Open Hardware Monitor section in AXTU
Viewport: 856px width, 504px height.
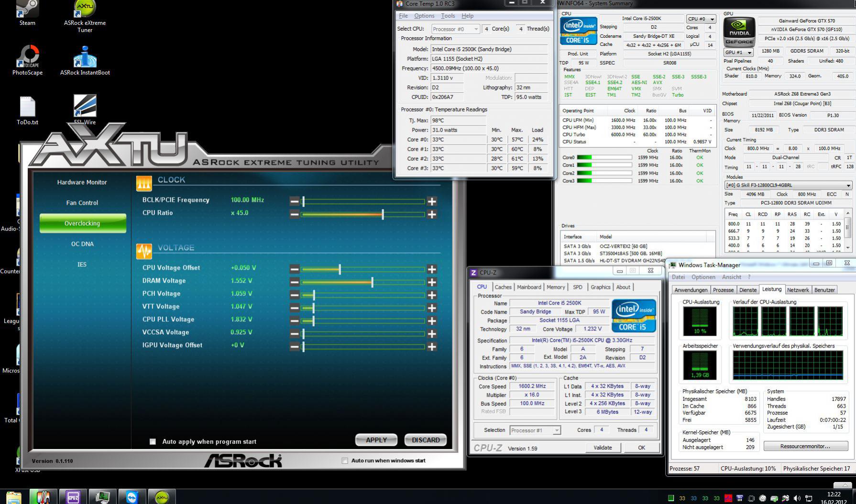click(x=82, y=182)
